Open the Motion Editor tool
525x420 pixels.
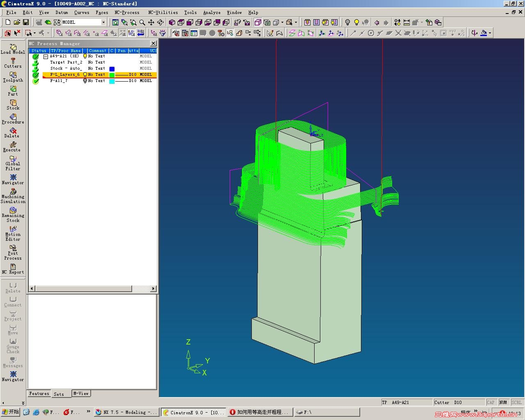(x=13, y=234)
